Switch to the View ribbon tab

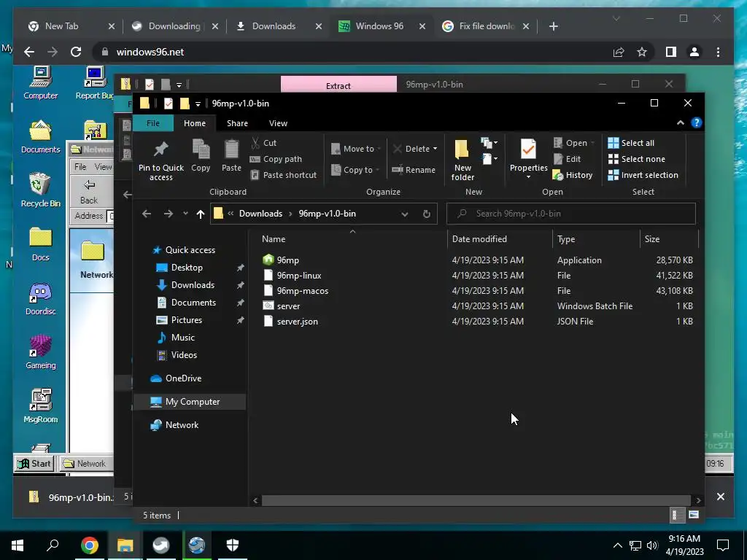278,122
